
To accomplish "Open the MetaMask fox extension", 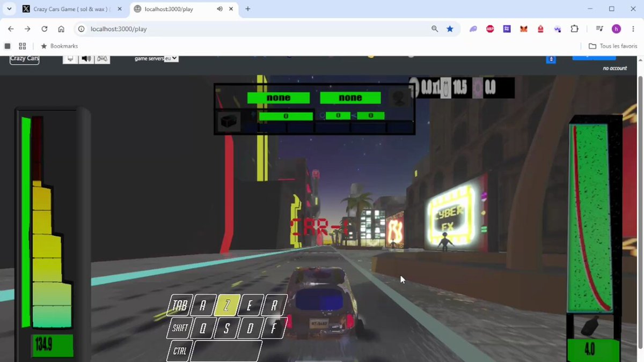I will [524, 29].
